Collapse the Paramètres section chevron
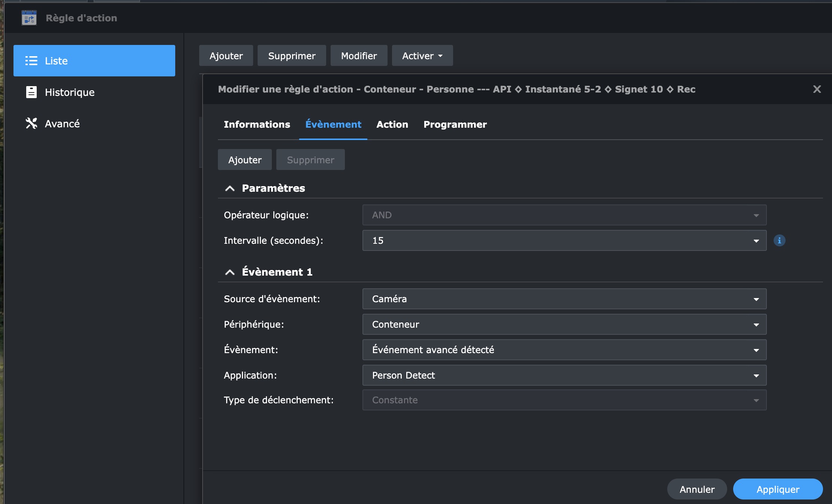The image size is (832, 504). pyautogui.click(x=230, y=188)
